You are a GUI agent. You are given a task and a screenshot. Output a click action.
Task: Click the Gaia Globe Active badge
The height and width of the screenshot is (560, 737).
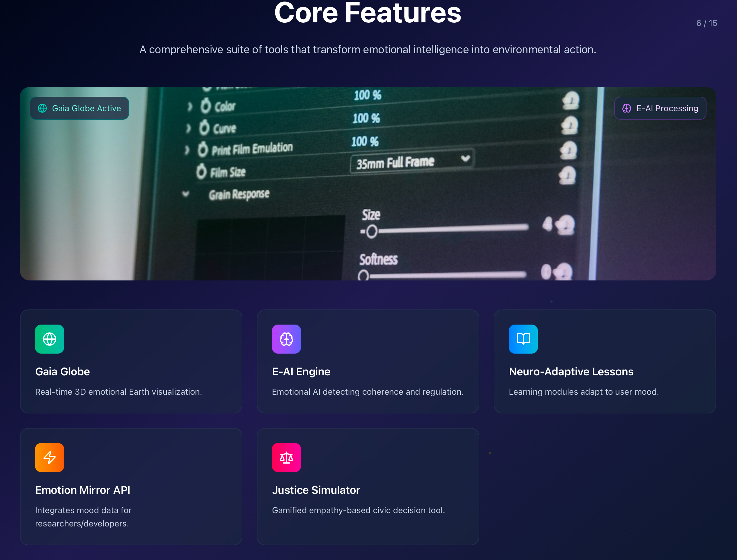point(79,108)
